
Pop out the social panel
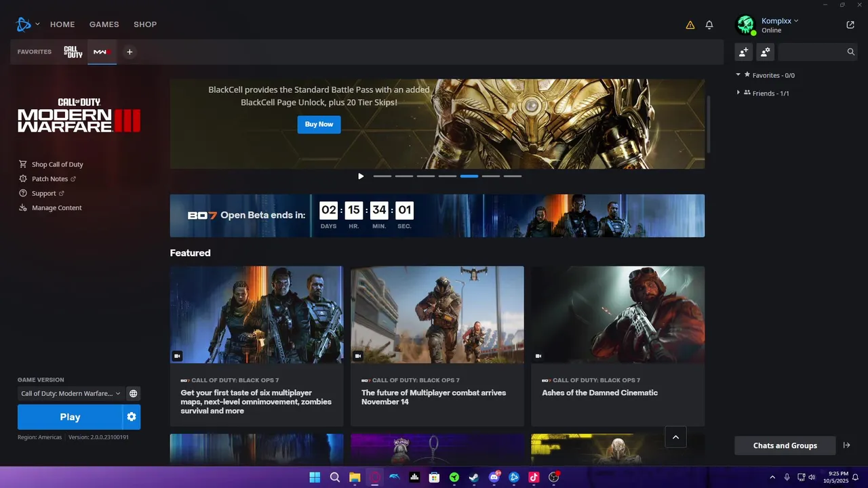pos(850,25)
